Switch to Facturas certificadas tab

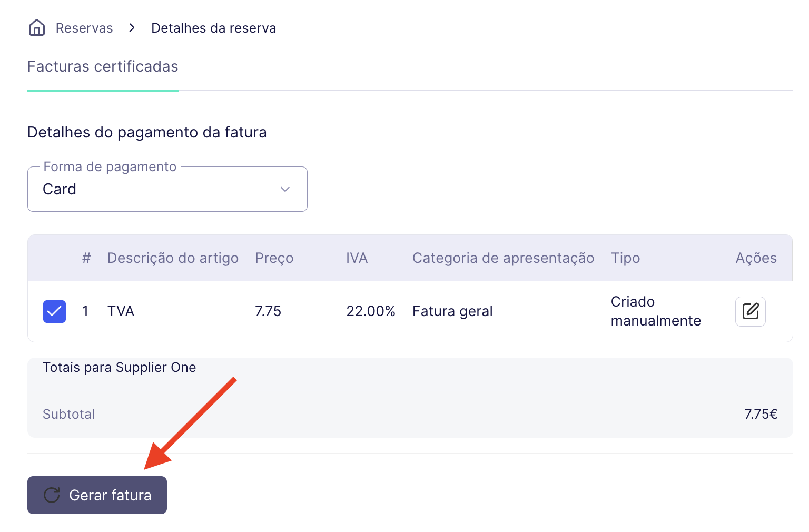pyautogui.click(x=103, y=67)
